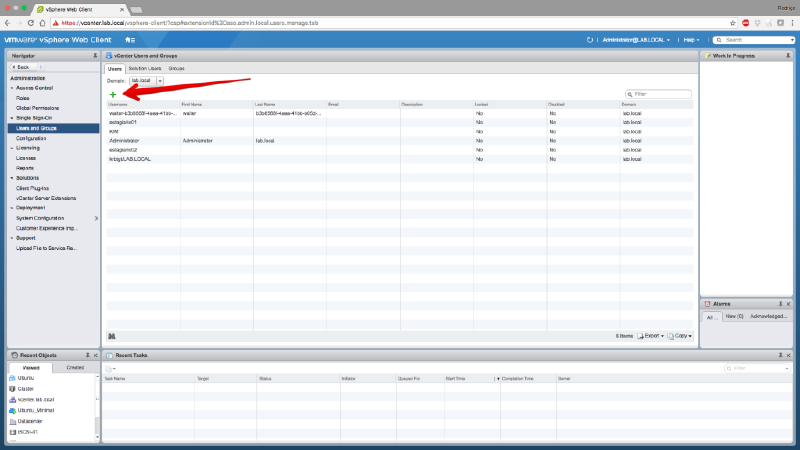Switch to the Solution Users tab
Image resolution: width=800 pixels, height=450 pixels.
click(x=143, y=68)
